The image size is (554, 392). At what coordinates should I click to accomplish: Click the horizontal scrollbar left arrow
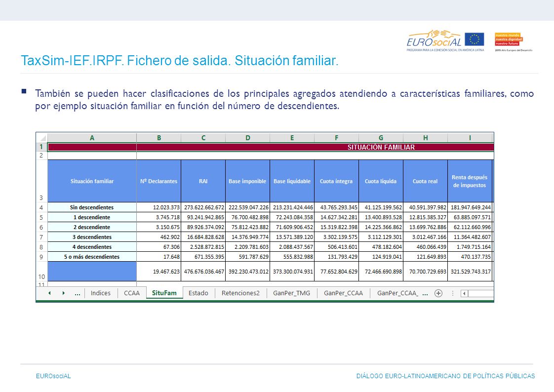[x=465, y=293]
